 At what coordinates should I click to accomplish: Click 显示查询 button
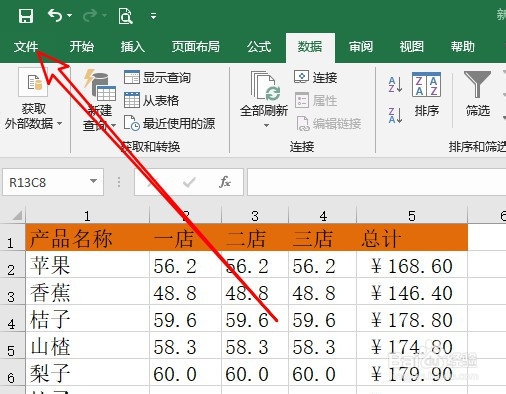[157, 77]
